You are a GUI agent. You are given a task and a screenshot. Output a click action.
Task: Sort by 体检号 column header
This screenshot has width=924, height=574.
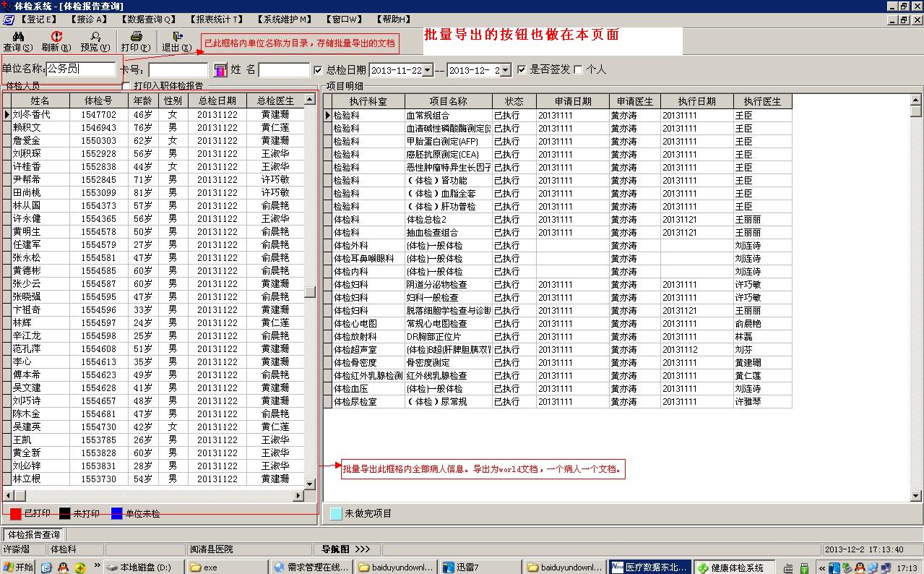[99, 101]
